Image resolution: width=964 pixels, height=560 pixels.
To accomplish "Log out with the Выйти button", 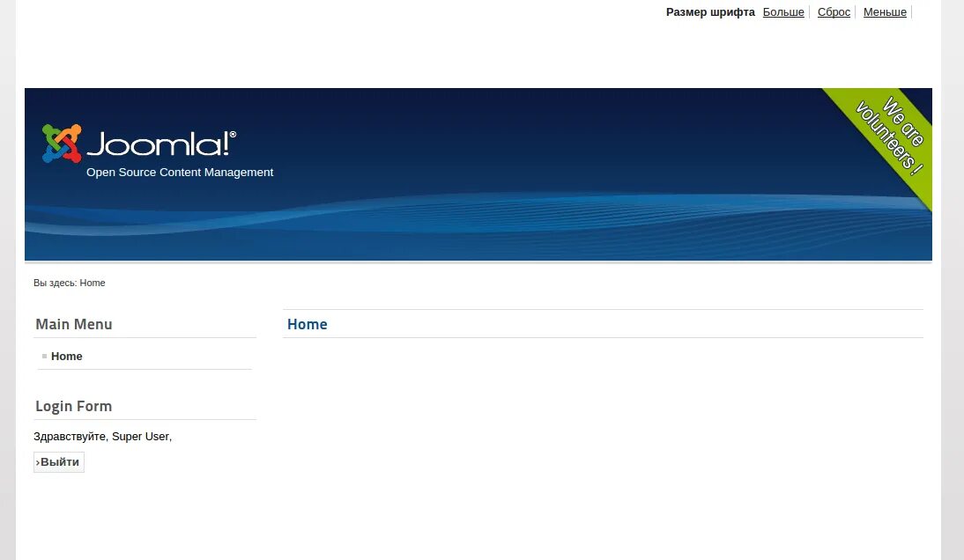I will [59, 462].
